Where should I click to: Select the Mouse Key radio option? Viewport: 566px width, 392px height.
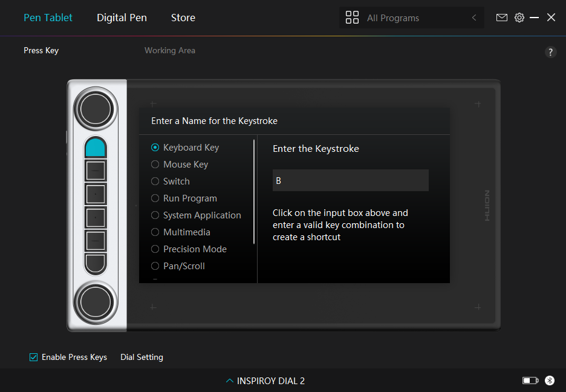[x=180, y=165]
